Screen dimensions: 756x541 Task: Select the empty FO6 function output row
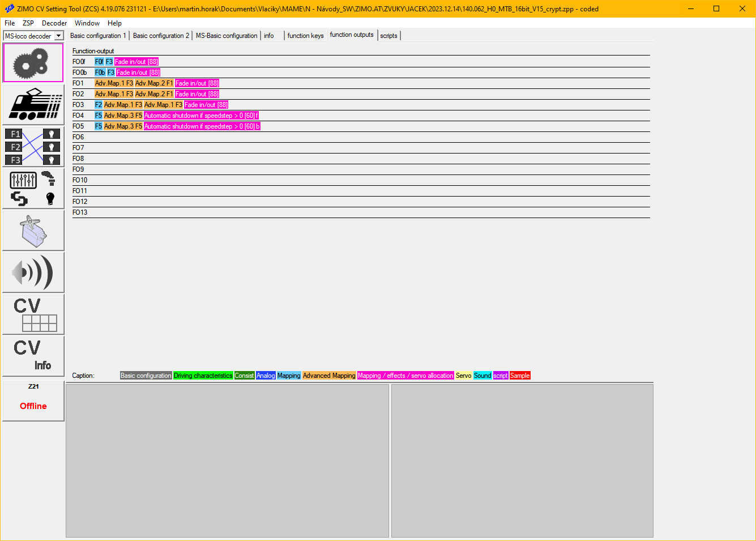click(x=361, y=137)
